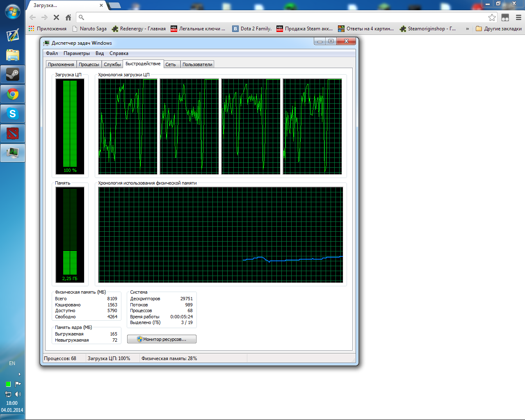This screenshot has height=420, width=525.
Task: Open the Chrome menu hamburger icon
Action: (518, 17)
